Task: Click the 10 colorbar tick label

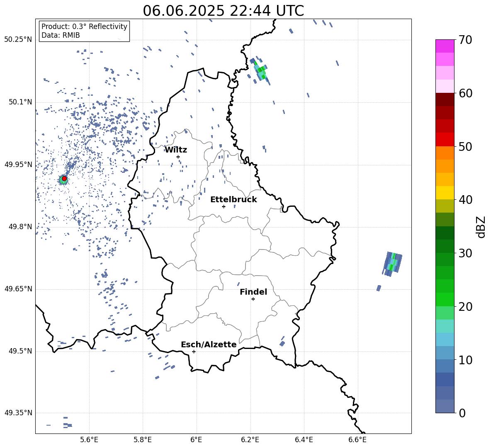Action: tap(465, 360)
